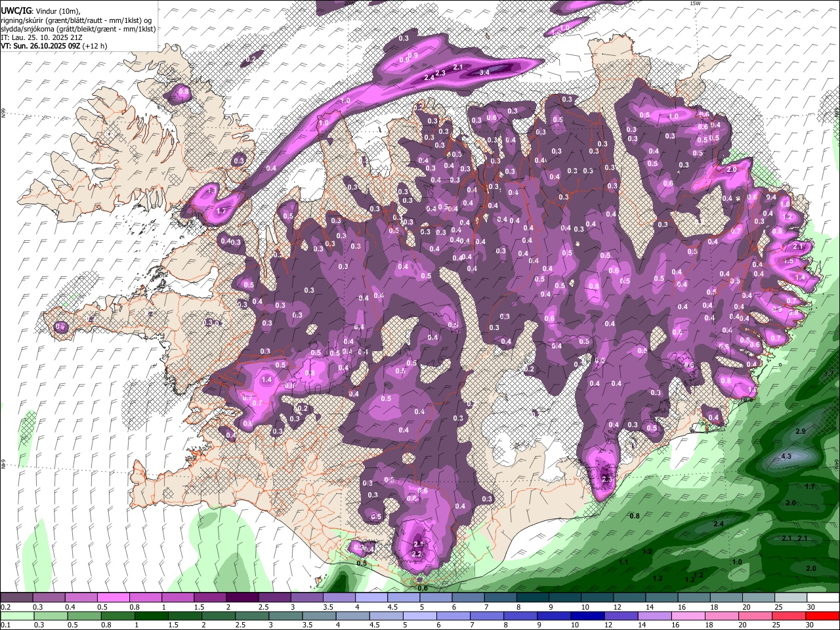Click the deep navy blue swatch labeled 10 in rain legend
This screenshot has width=840, height=630.
coord(587,616)
